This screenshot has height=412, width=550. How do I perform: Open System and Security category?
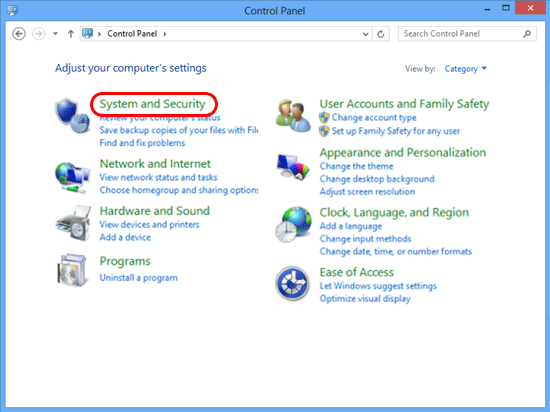[x=153, y=104]
